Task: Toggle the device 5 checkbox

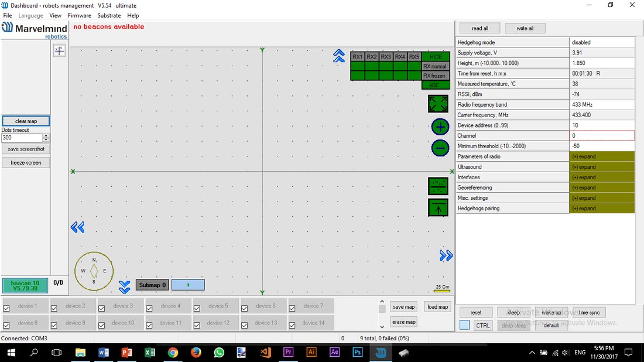Action: click(197, 308)
